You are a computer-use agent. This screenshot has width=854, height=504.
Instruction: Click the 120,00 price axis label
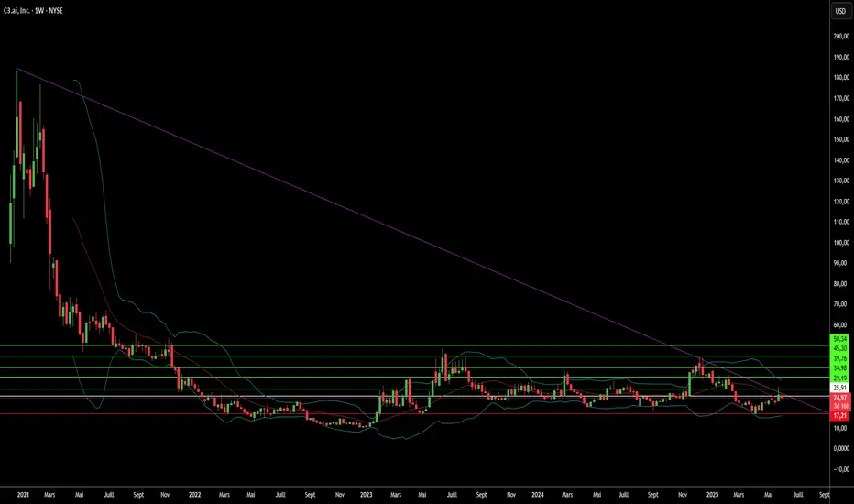click(841, 202)
